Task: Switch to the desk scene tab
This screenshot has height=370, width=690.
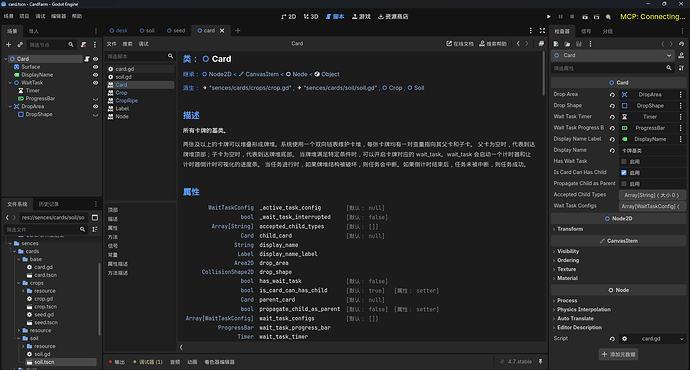Action: click(118, 30)
